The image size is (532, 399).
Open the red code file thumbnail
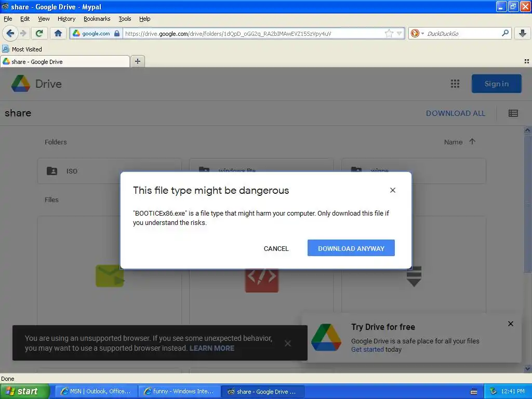pos(262,280)
